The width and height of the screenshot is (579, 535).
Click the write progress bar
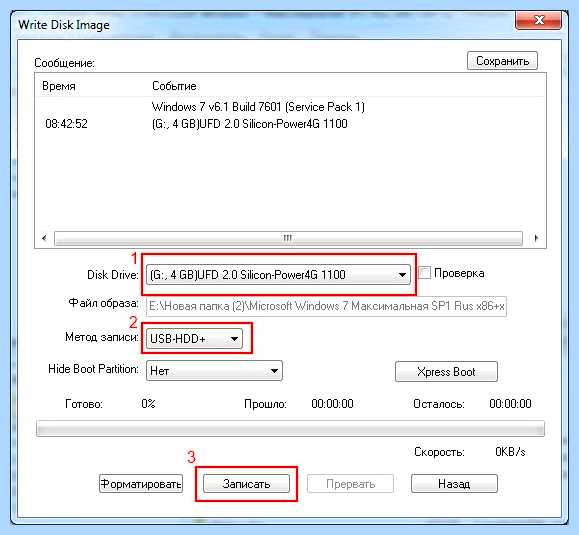click(290, 428)
